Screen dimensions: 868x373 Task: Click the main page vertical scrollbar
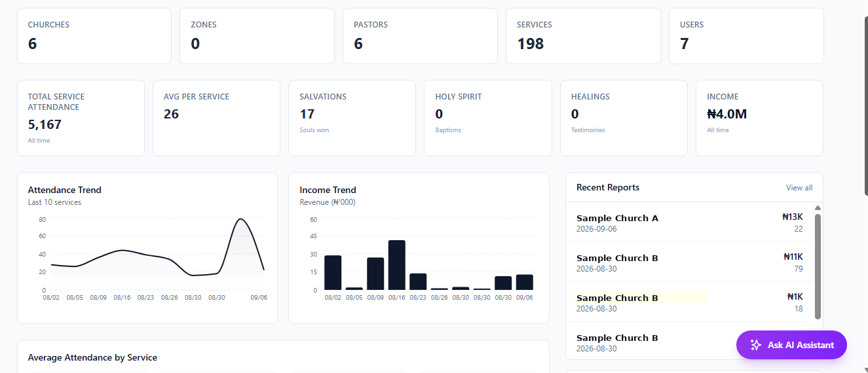[x=866, y=105]
